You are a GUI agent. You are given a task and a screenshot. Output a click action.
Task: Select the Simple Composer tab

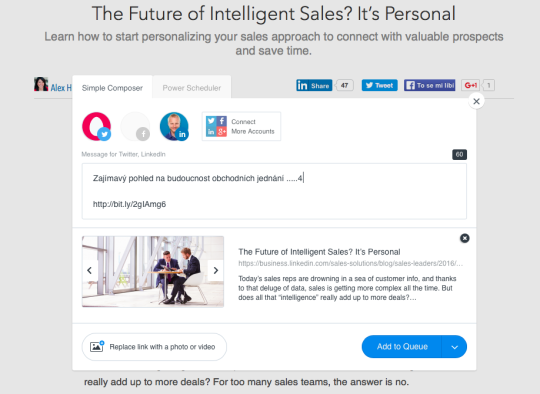coord(112,88)
